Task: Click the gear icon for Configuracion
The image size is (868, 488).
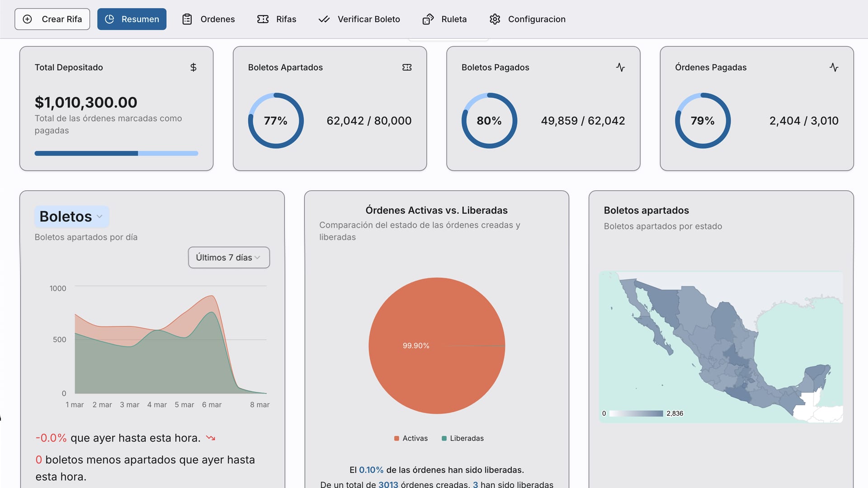Action: [495, 19]
